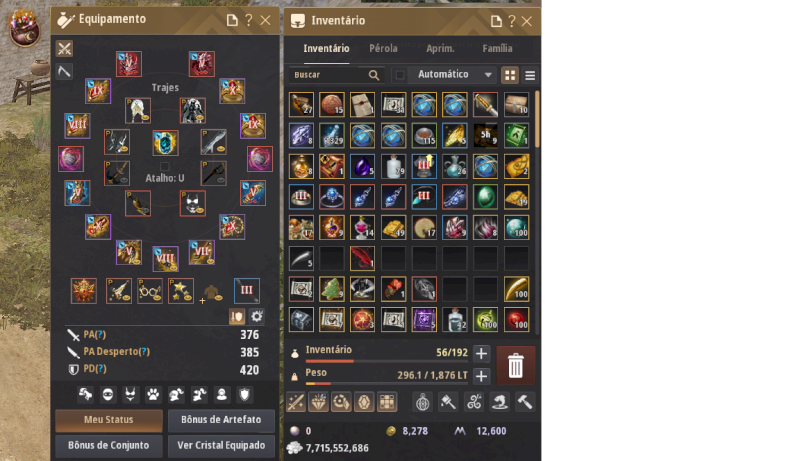Image resolution: width=800 pixels, height=461 pixels.
Task: Click the paw pet icon
Action: click(x=153, y=395)
